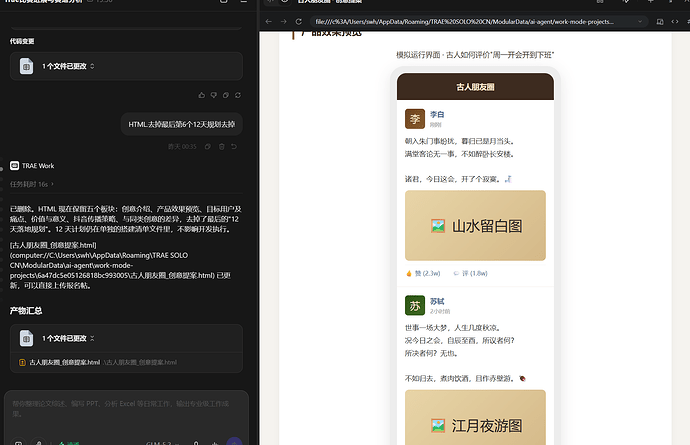Image resolution: width=690 pixels, height=445 pixels.
Task: Open the code view angle-brackets icon
Action: tap(675, 22)
